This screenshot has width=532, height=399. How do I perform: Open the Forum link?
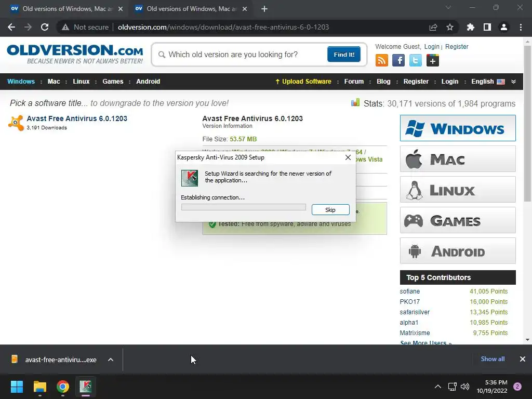[x=354, y=82]
